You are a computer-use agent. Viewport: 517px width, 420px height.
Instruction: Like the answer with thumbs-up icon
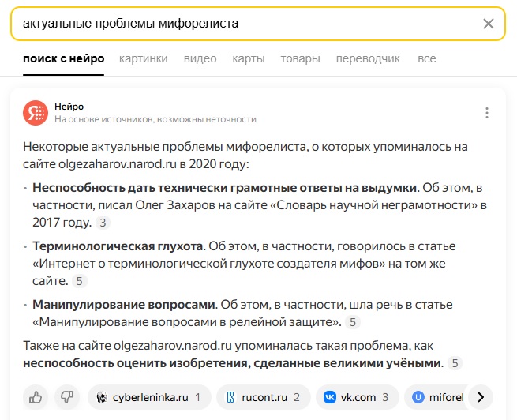(36, 397)
